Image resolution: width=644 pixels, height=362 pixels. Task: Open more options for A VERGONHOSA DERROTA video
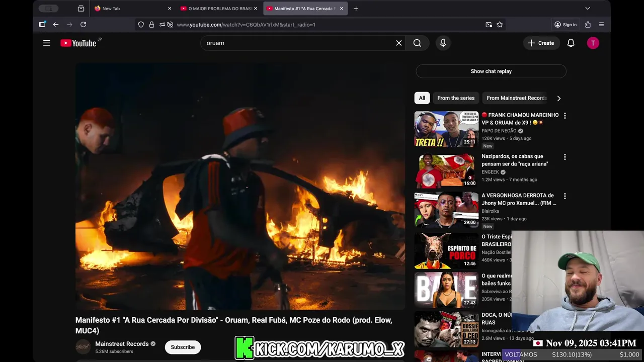click(x=565, y=196)
